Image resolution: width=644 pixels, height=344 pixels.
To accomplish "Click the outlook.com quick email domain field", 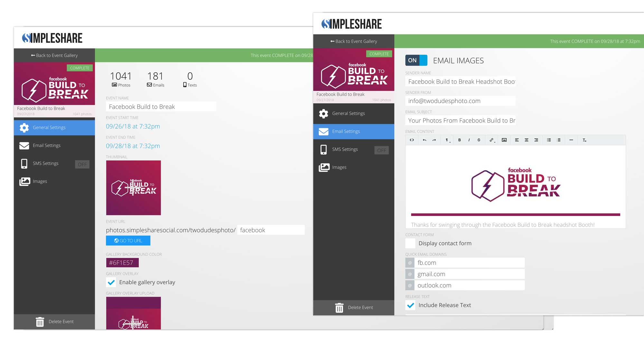I will point(469,285).
